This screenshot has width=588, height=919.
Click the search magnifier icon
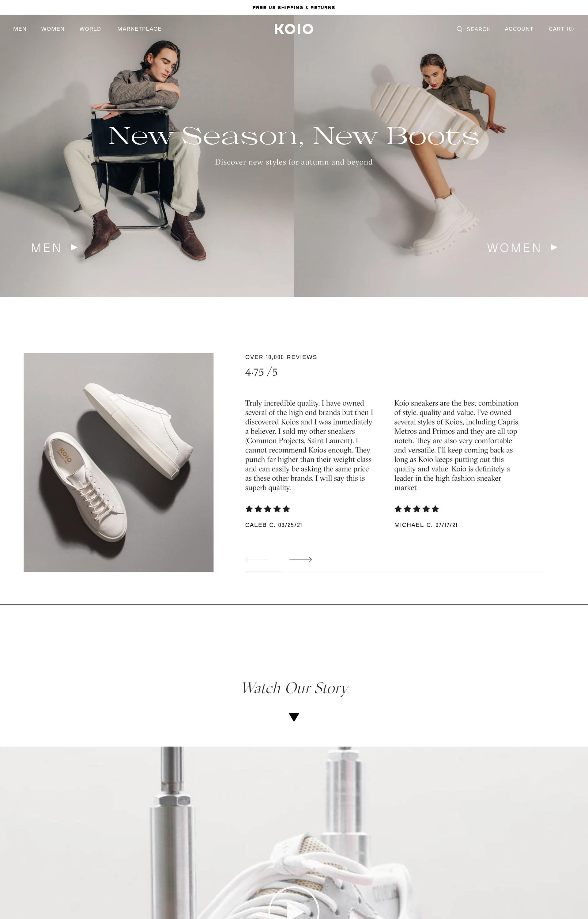[459, 29]
